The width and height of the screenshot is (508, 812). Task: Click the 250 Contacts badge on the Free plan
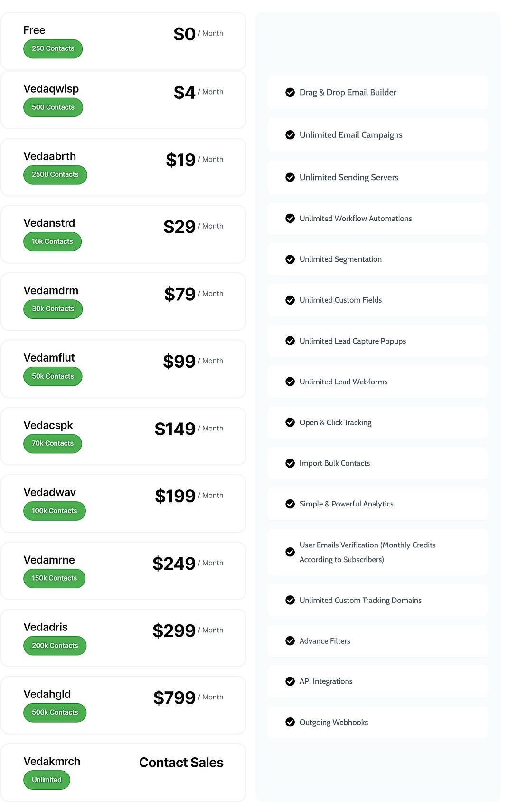click(53, 48)
